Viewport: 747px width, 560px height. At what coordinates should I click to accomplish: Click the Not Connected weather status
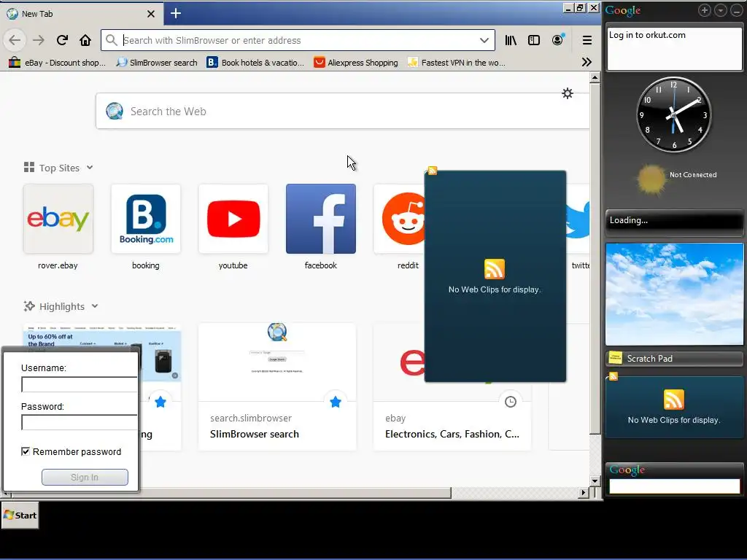coord(693,175)
